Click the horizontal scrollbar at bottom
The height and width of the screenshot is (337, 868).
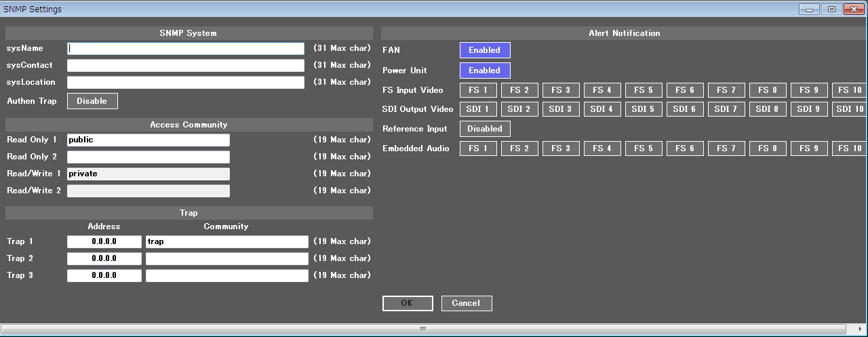click(422, 330)
